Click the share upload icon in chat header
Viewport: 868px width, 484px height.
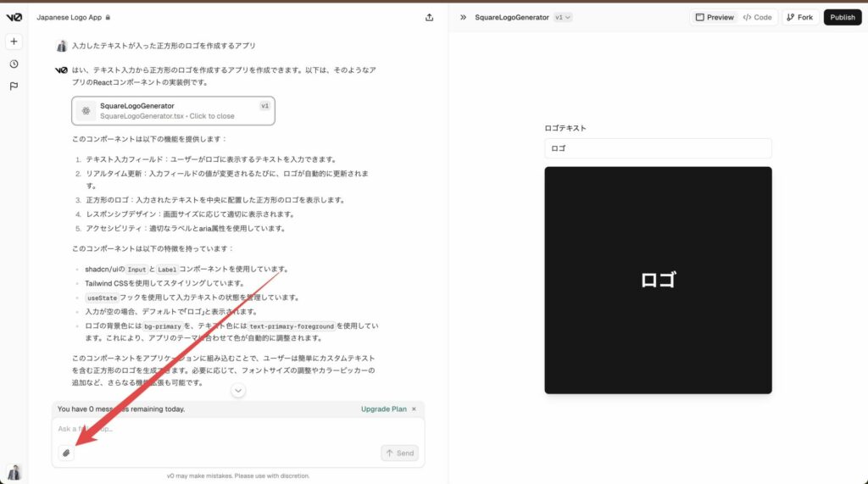coord(429,17)
